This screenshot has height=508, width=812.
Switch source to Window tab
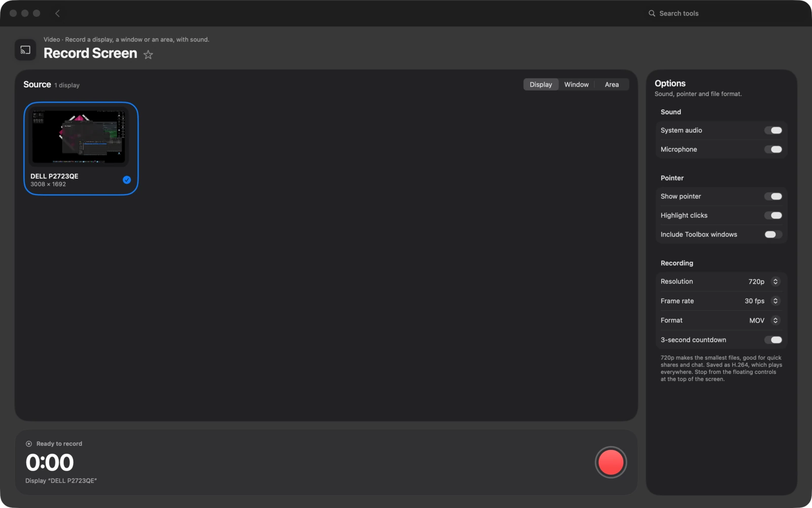577,84
